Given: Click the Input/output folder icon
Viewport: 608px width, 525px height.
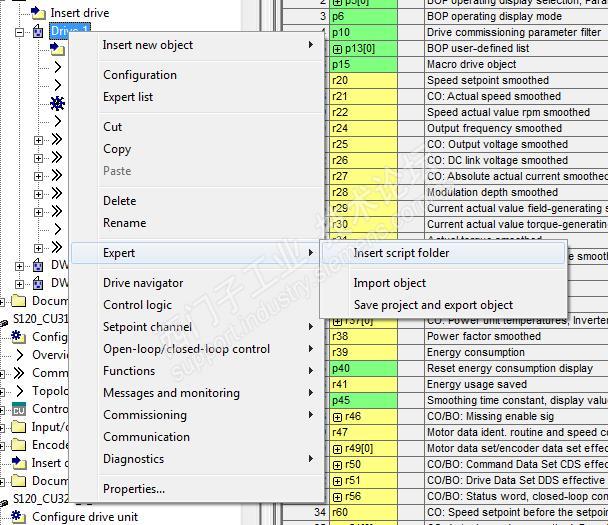Looking at the screenshot, I should pyautogui.click(x=19, y=427).
